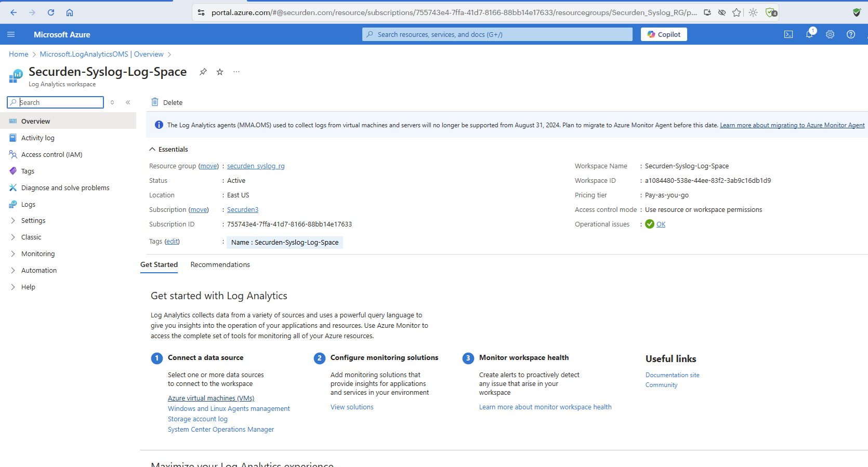Image resolution: width=868 pixels, height=467 pixels.
Task: Open Windows and Linux Agents management
Action: pyautogui.click(x=229, y=409)
